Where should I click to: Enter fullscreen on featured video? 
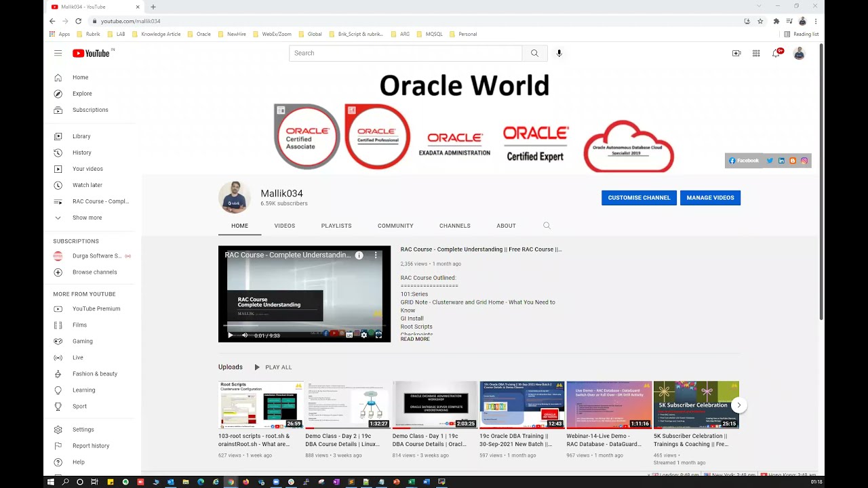378,335
